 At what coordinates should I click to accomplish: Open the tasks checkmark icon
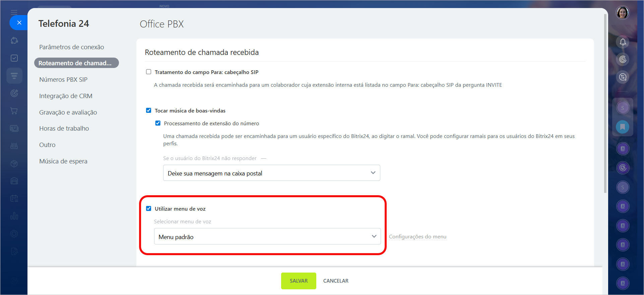pos(14,58)
